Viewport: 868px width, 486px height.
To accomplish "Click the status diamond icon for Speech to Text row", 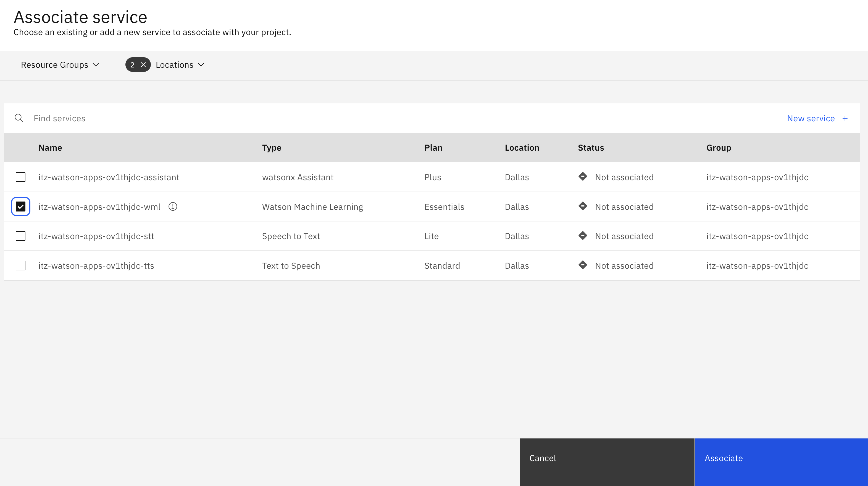I will (x=583, y=236).
